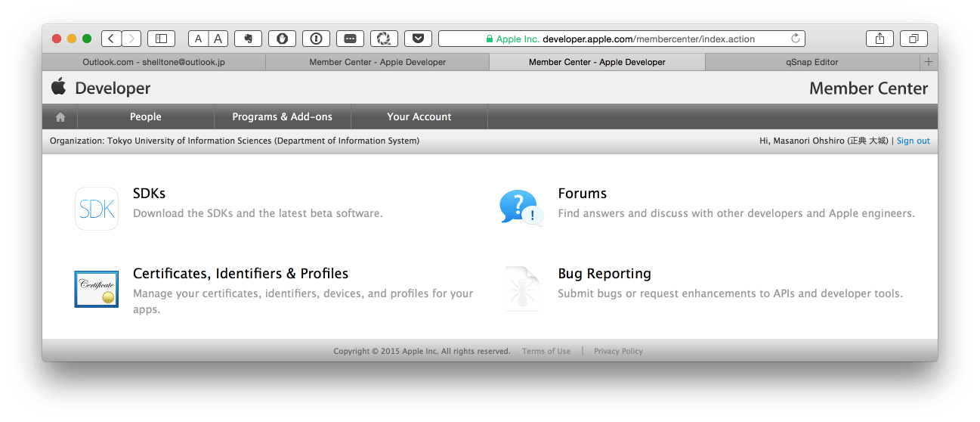Select the active Member Center tab
Image resolution: width=980 pixels, height=422 pixels.
pyautogui.click(x=597, y=62)
